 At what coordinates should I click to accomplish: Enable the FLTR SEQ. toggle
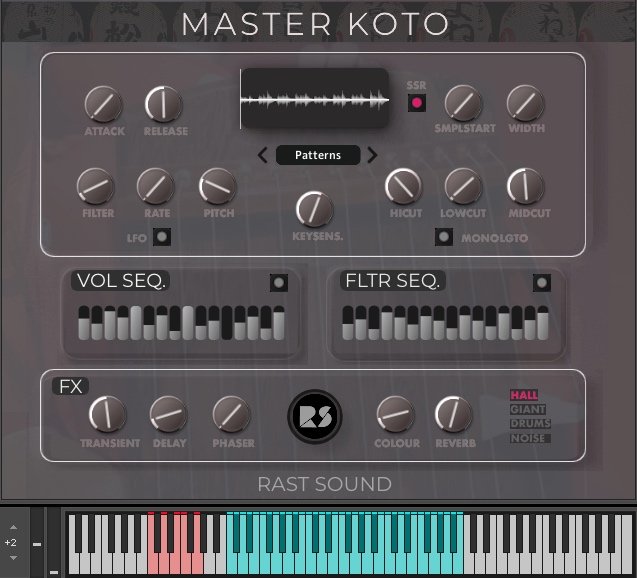click(542, 283)
